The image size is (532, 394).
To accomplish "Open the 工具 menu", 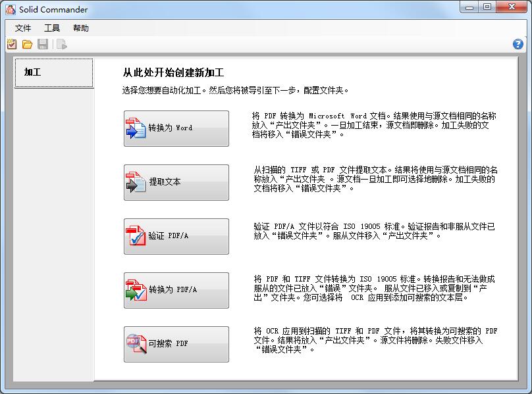I will point(52,28).
